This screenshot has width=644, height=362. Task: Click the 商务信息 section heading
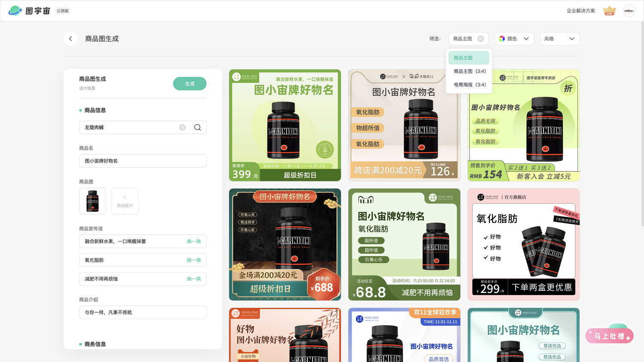[95, 344]
